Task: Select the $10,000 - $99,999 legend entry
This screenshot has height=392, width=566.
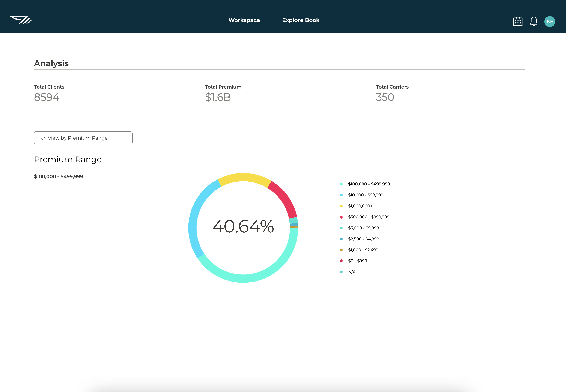Action: pyautogui.click(x=361, y=195)
